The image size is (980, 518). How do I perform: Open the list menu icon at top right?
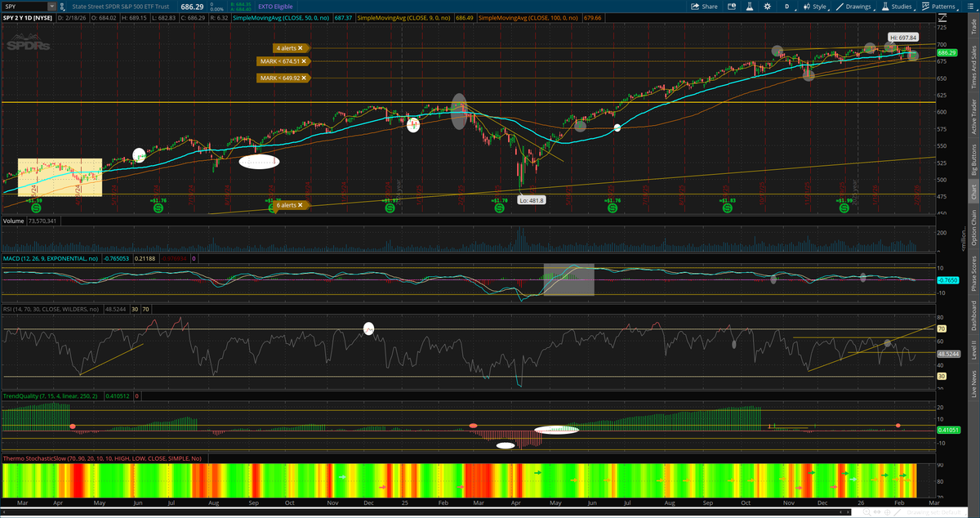point(972,7)
